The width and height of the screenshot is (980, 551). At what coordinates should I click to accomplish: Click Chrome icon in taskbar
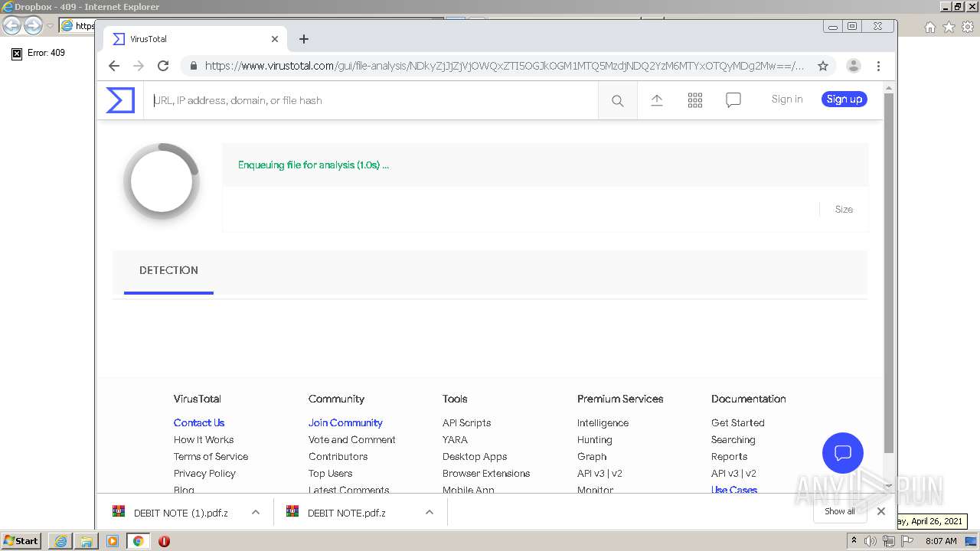(x=139, y=541)
